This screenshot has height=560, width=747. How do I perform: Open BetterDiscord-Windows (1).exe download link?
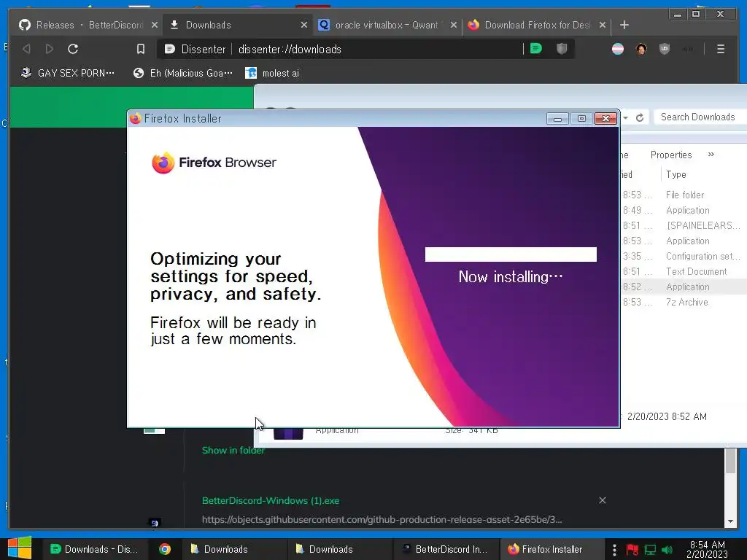point(271,500)
